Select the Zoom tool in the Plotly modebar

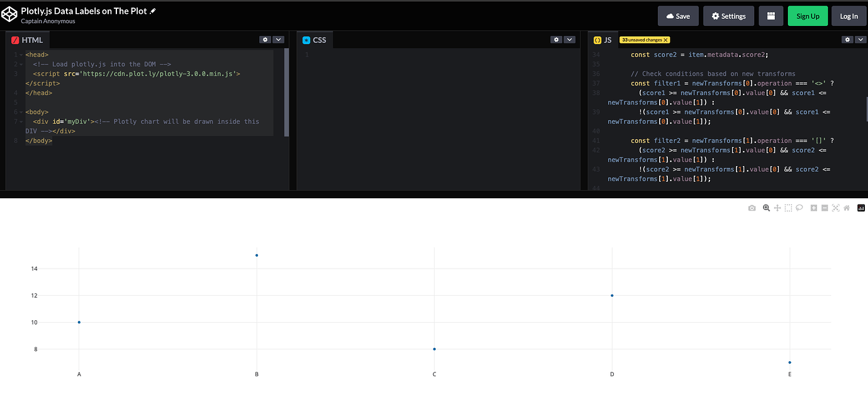click(766, 208)
